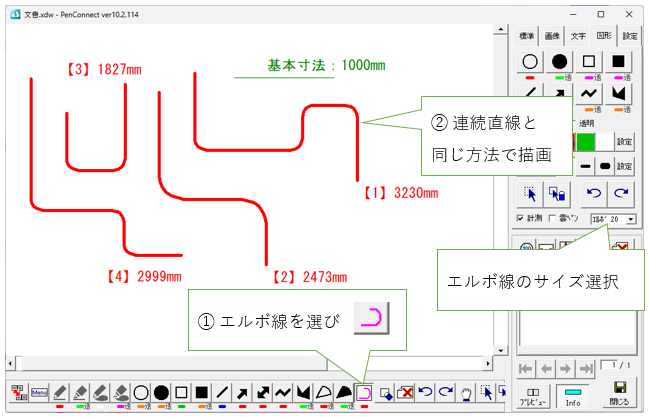
Task: Click the redo arrow in right panel
Action: (x=620, y=193)
